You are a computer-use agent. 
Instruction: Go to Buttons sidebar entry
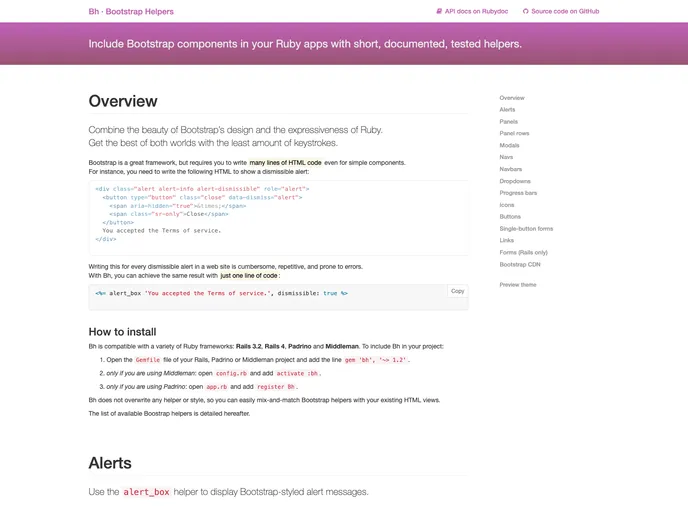510,217
